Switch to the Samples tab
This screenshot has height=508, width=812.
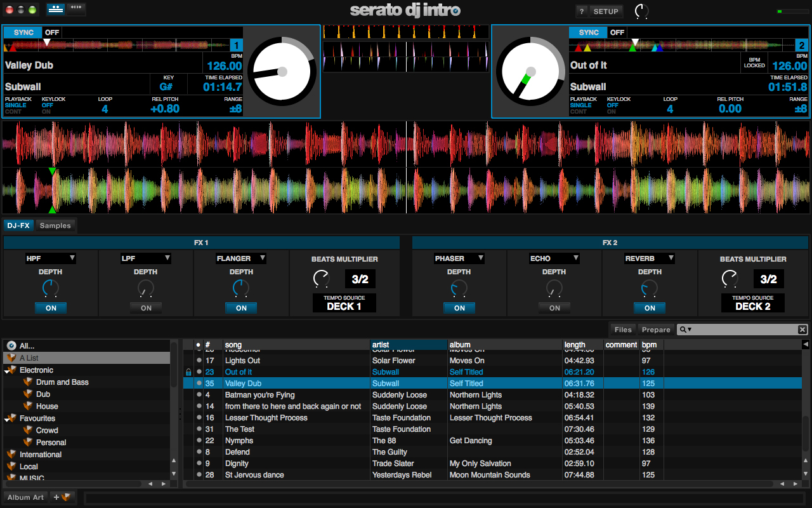pyautogui.click(x=55, y=225)
